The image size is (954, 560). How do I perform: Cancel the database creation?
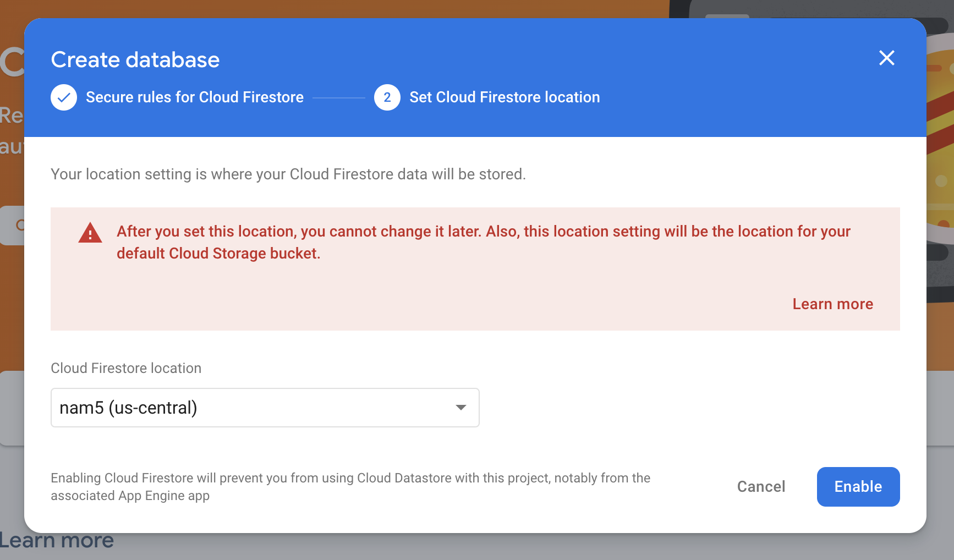coord(761,487)
